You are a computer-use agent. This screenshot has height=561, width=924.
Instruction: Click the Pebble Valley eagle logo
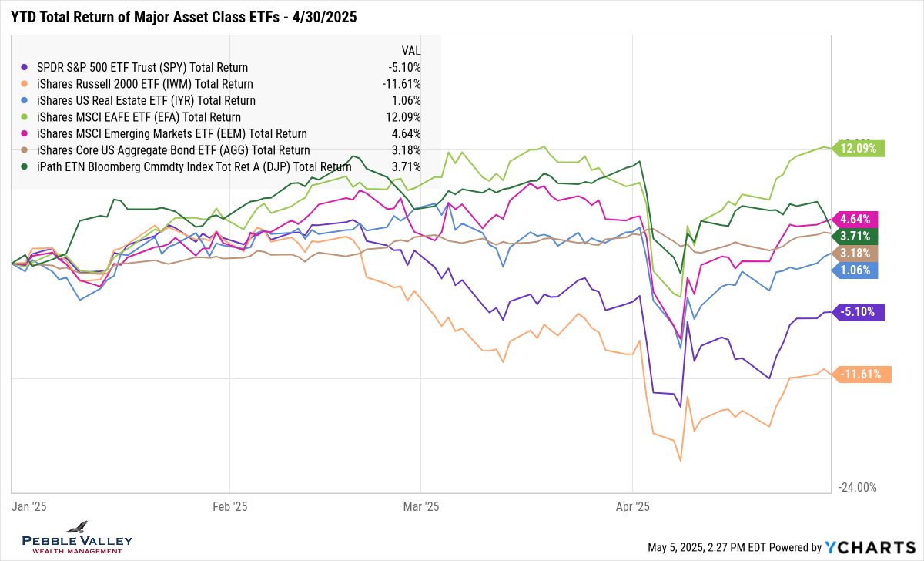point(77,527)
